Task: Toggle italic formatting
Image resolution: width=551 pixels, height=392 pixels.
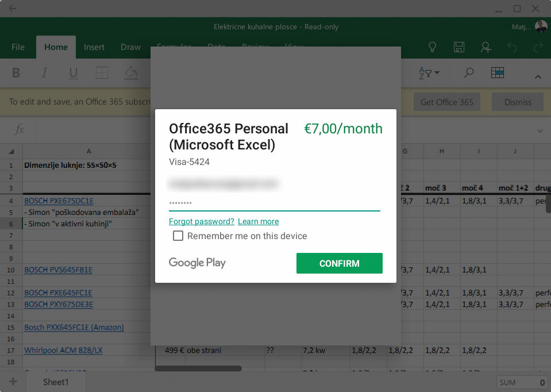Action: pos(44,73)
